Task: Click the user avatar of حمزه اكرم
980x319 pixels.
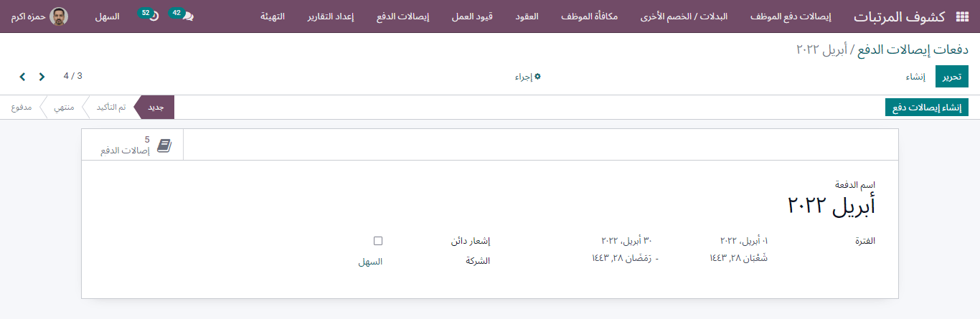Action: point(60,16)
